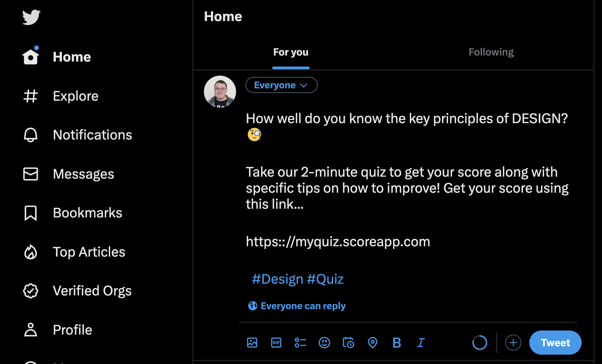The height and width of the screenshot is (364, 602).
Task: Add another tweet to thread
Action: [x=513, y=343]
